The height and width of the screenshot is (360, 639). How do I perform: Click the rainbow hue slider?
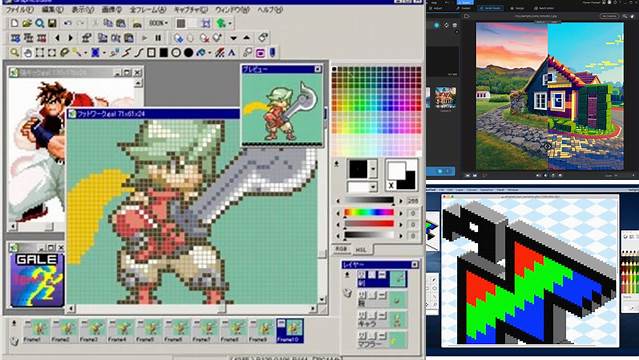[369, 212]
